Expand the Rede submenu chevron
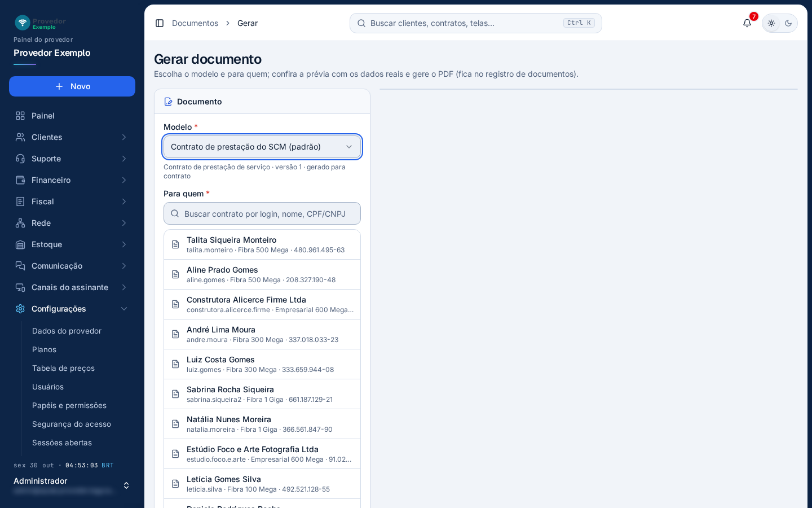The image size is (812, 508). point(124,223)
